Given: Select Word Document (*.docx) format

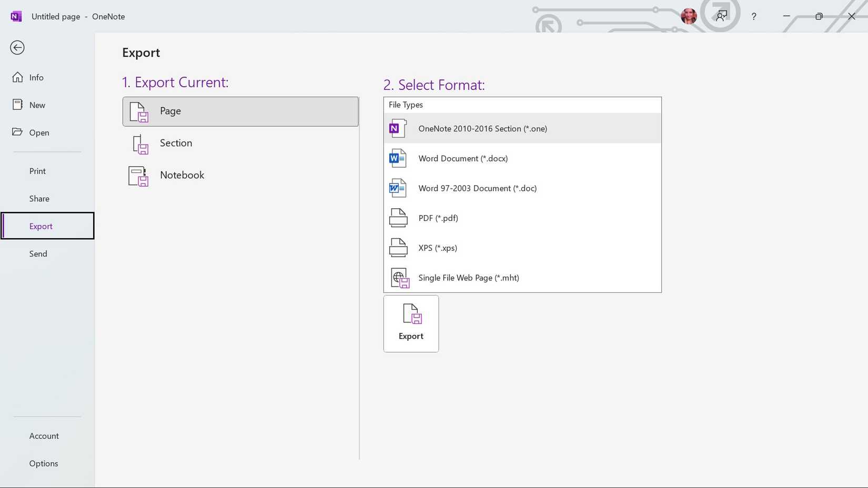Looking at the screenshot, I should click(x=463, y=158).
